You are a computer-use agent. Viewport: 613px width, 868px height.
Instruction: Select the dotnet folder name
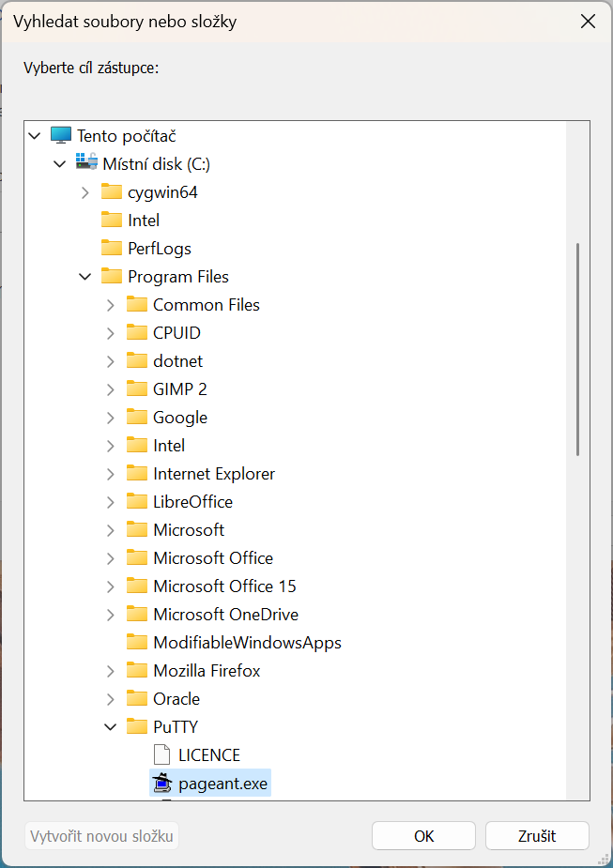177,361
